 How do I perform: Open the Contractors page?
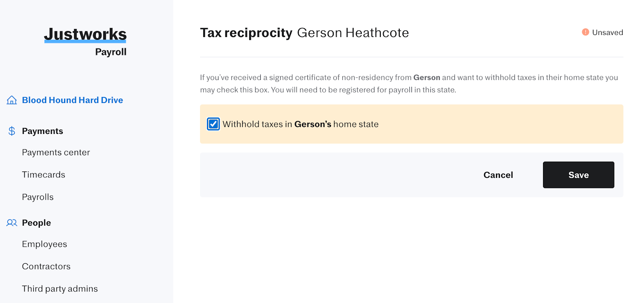tap(46, 266)
